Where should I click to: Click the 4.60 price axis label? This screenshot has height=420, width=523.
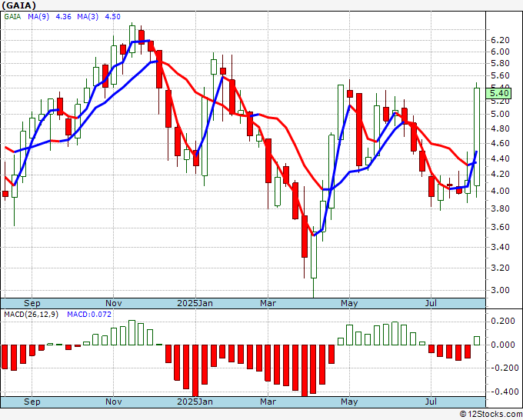500,143
